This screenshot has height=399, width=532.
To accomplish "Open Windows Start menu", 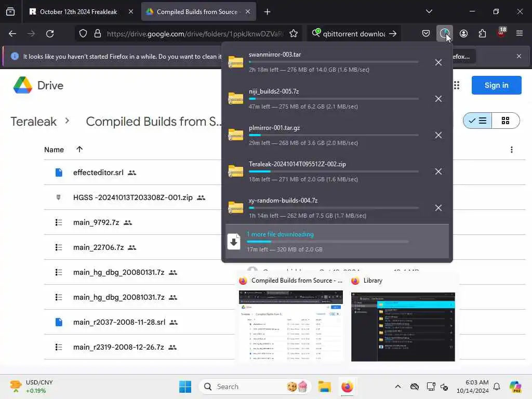I will [x=185, y=387].
